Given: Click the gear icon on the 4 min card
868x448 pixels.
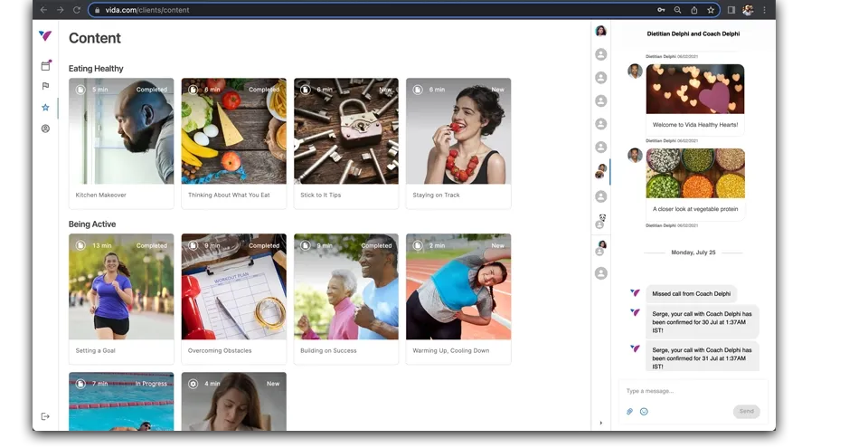Looking at the screenshot, I should tap(193, 384).
